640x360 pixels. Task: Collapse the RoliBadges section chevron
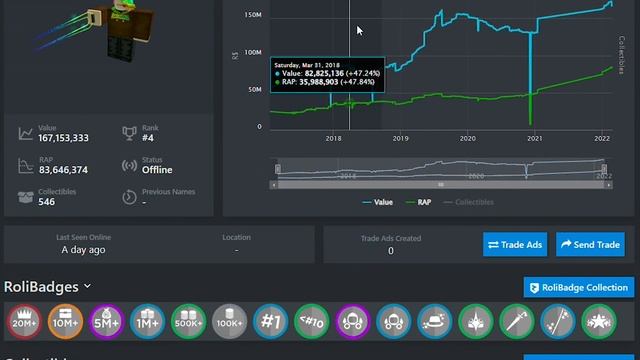(87, 287)
